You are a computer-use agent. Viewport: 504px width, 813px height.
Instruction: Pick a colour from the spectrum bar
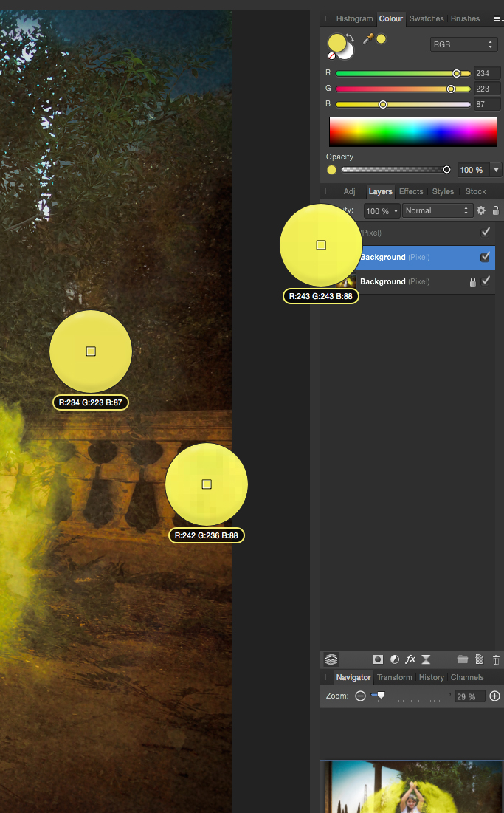pos(412,131)
